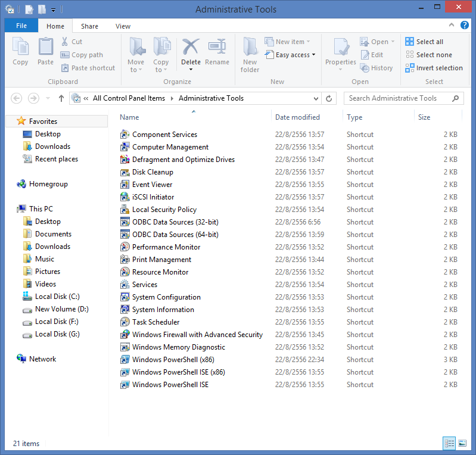
Task: Click the Cut scissors icon
Action: pyautogui.click(x=64, y=42)
